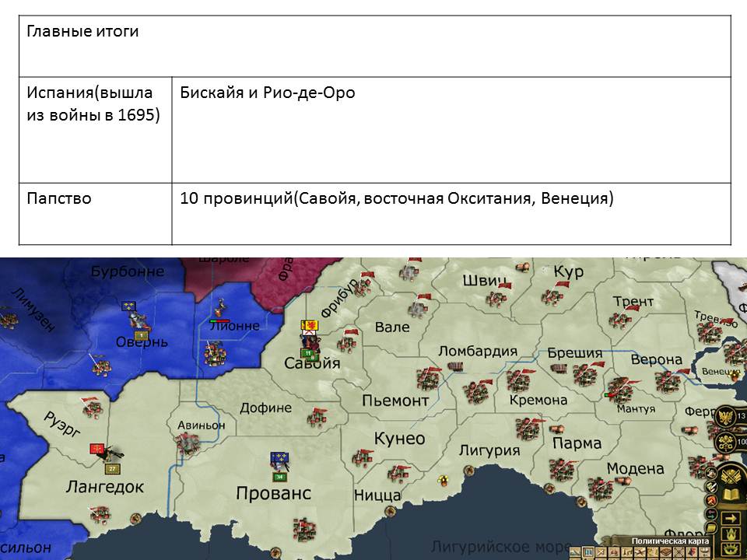Select the Модена province label
The image size is (747, 560).
pyautogui.click(x=636, y=468)
